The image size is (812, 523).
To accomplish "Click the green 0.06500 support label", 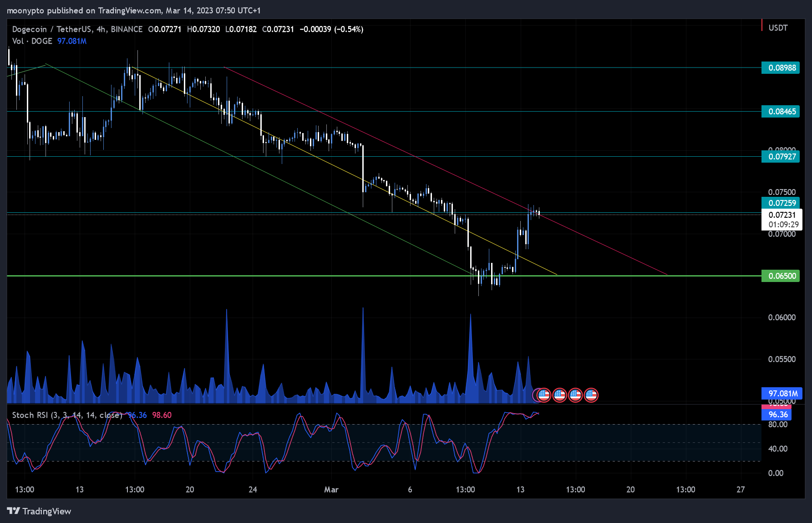I will [781, 276].
